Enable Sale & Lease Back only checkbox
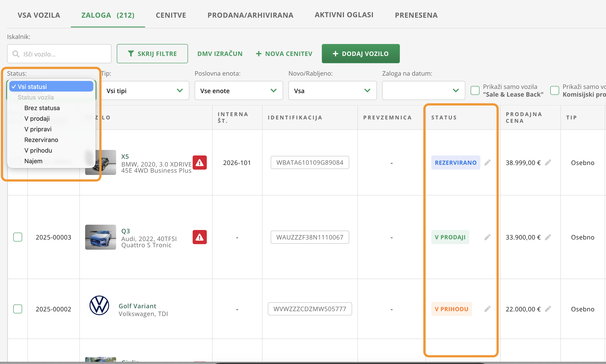606x364 pixels. [x=475, y=90]
